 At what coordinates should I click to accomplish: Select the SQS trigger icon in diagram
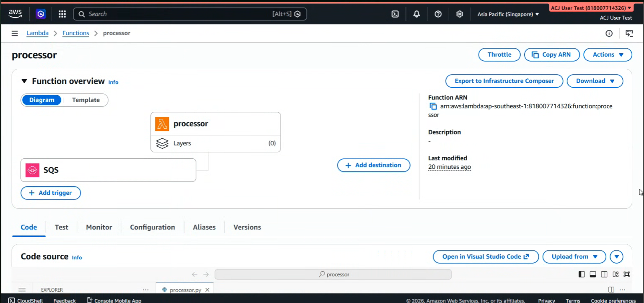coord(32,170)
